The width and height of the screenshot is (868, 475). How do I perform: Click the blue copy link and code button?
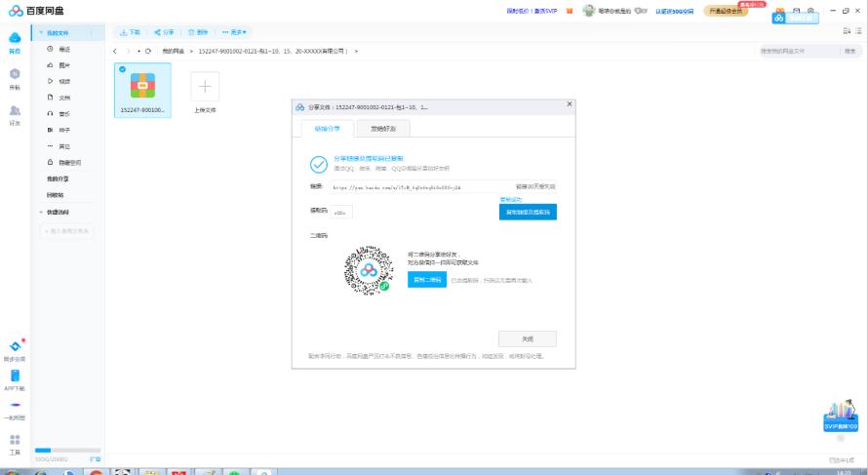tap(528, 212)
